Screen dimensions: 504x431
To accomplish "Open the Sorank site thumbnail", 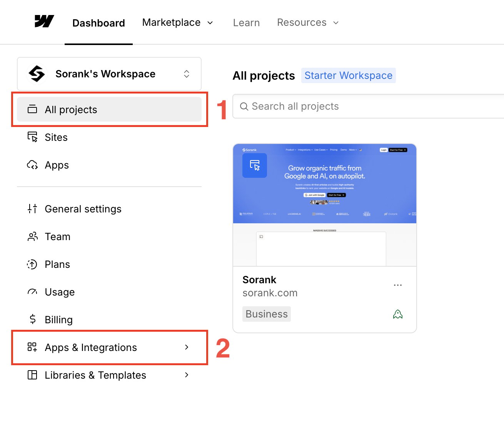I will tap(325, 205).
